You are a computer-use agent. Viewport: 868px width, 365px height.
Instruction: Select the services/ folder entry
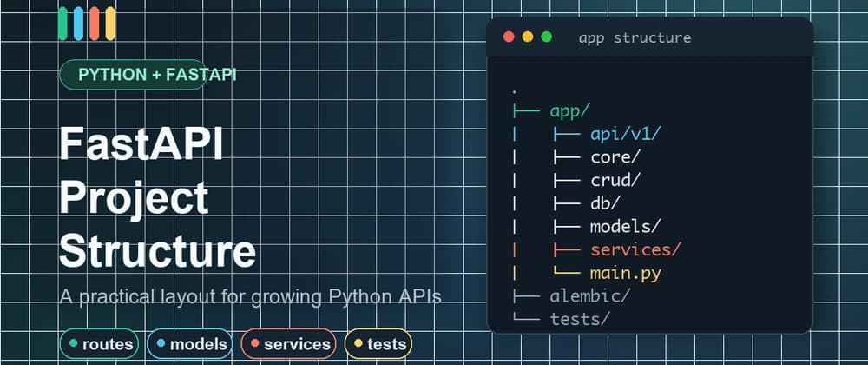point(635,249)
